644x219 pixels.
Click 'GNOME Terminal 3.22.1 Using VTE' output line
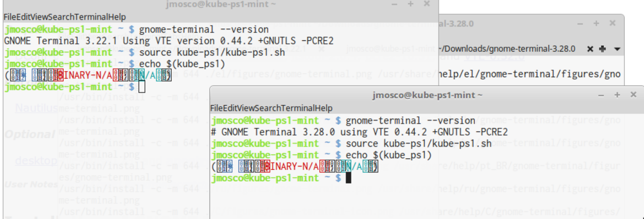(169, 41)
